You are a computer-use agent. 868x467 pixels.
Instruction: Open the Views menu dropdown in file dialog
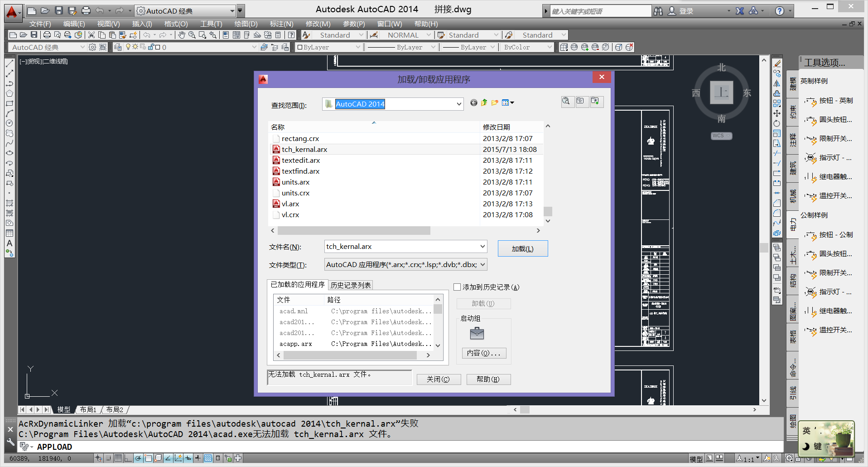508,103
